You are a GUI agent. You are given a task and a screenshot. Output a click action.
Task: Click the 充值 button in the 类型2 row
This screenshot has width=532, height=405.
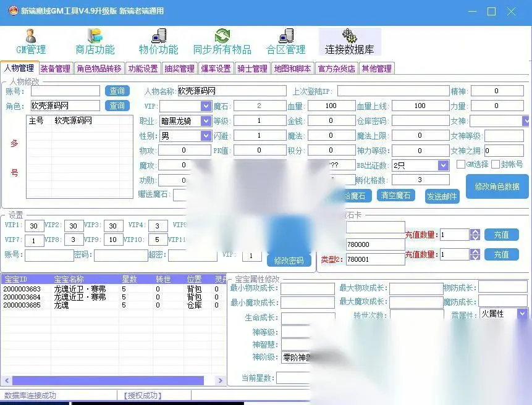[x=502, y=254]
